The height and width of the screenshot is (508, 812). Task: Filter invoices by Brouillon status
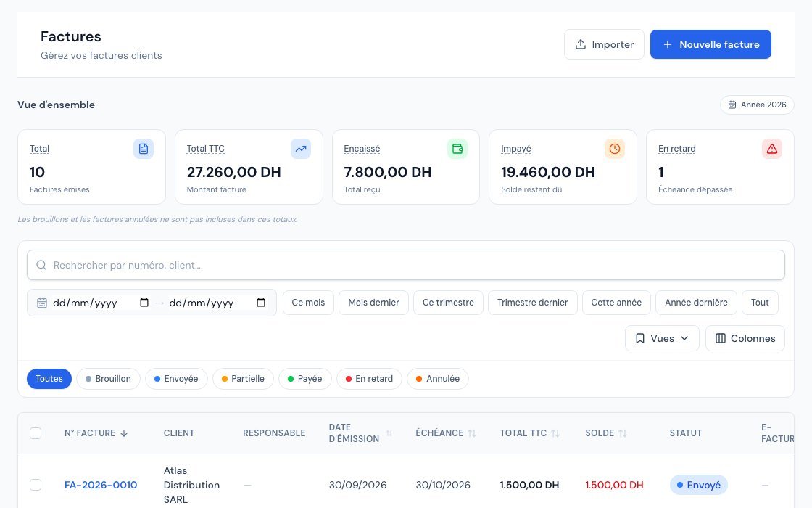[x=108, y=379]
